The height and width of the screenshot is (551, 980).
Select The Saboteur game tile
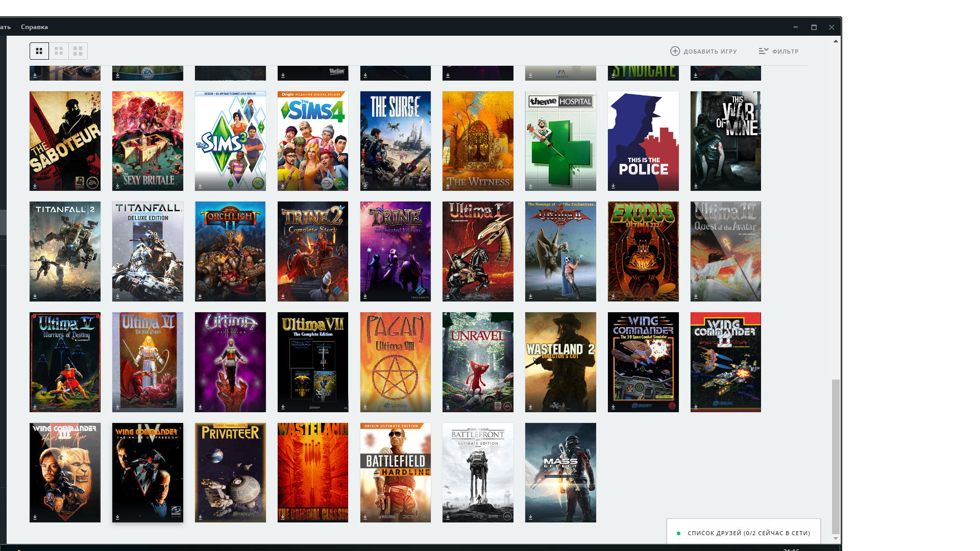click(x=65, y=141)
